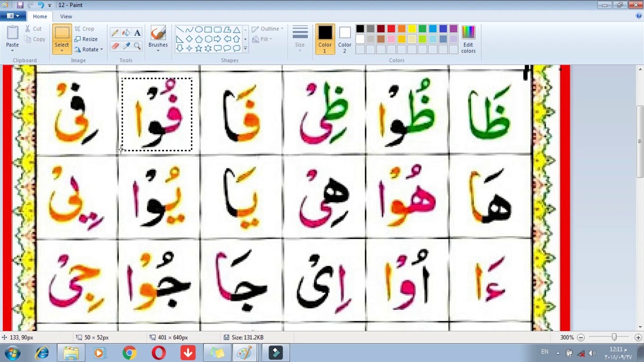This screenshot has height=362, width=644.
Task: Expand the Paste dropdown arrow
Action: tap(13, 52)
